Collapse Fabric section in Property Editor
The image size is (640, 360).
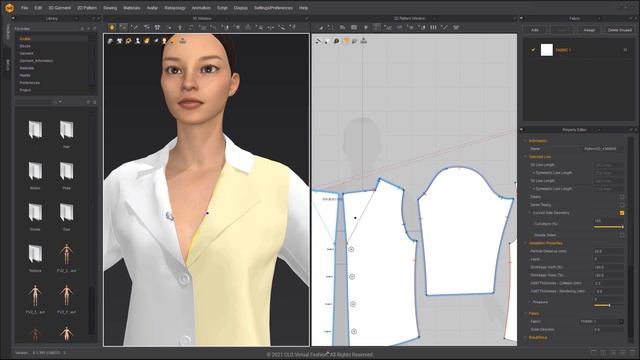[525, 313]
